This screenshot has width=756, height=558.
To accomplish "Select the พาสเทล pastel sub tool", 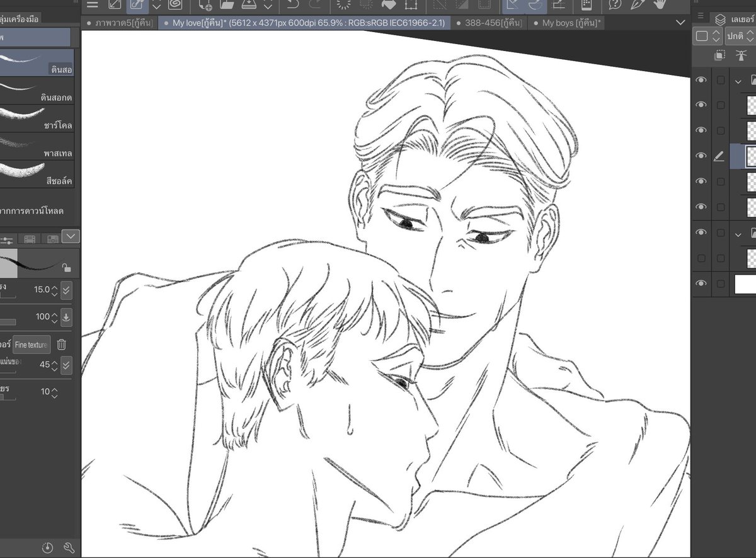I will [37, 146].
